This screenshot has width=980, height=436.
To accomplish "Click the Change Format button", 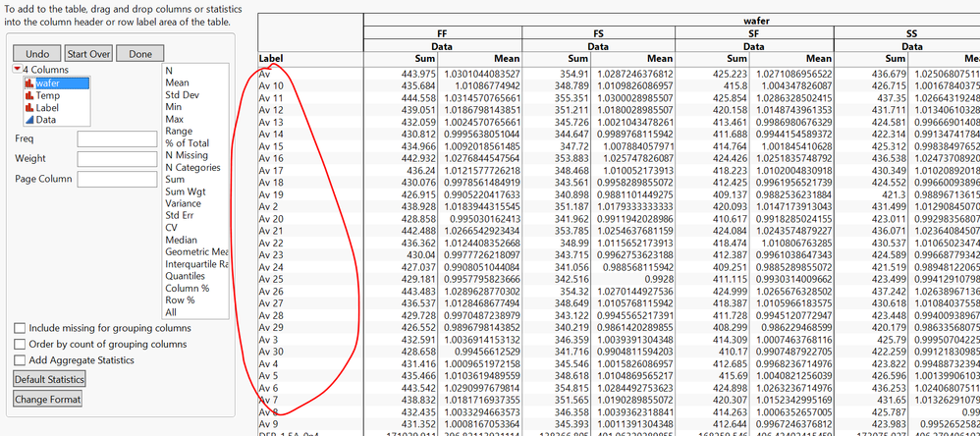I will pyautogui.click(x=47, y=399).
